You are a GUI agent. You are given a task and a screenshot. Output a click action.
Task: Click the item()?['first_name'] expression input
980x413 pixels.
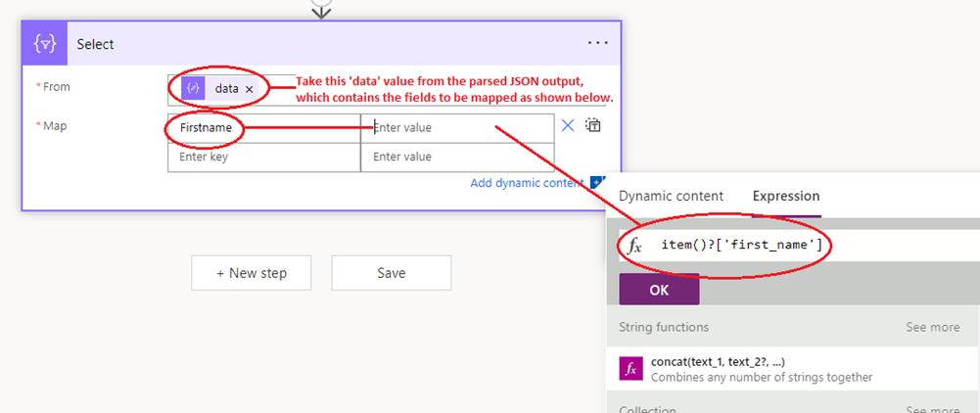point(744,245)
